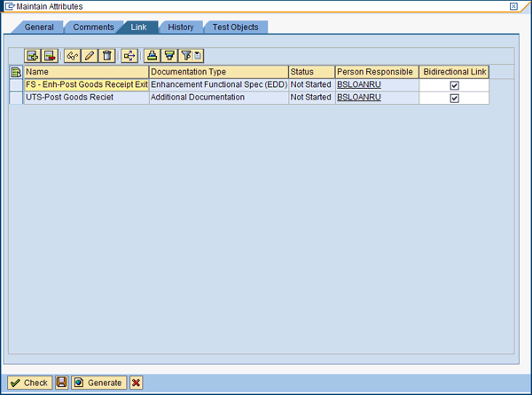
Task: Click the where-used arrows icon
Action: [129, 56]
